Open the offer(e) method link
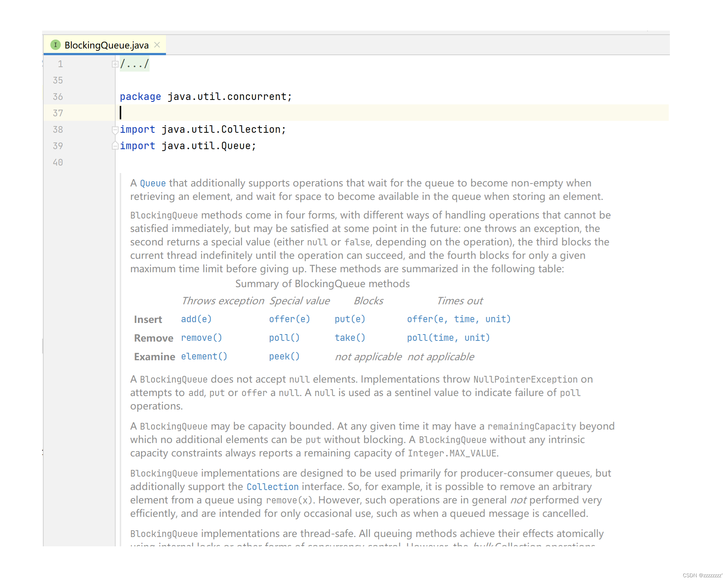Image resolution: width=728 pixels, height=581 pixels. point(289,319)
